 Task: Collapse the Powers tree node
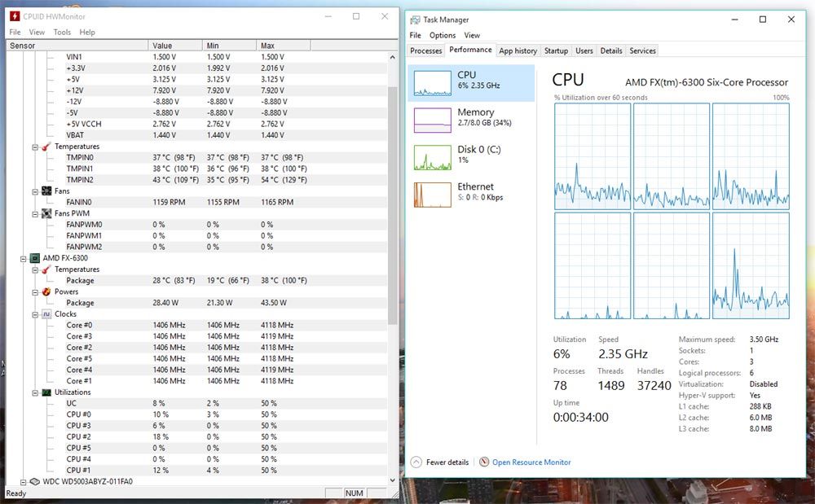(x=35, y=292)
